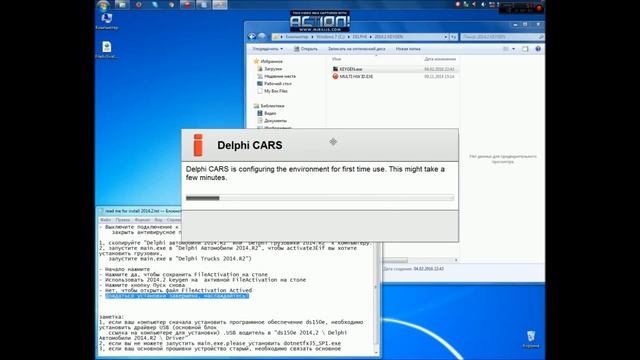Image resolution: width=640 pixels, height=360 pixels.
Task: Go forward in Explorer window
Action: click(262, 37)
